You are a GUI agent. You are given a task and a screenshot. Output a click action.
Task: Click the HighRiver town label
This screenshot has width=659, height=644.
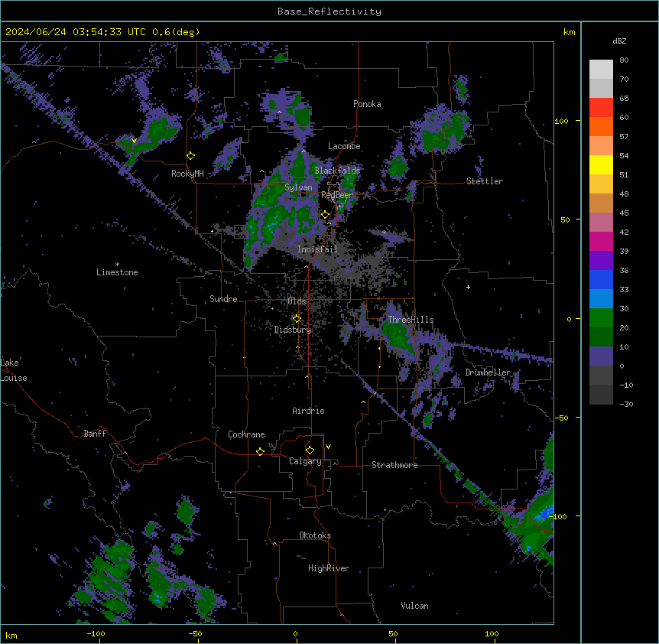click(329, 568)
